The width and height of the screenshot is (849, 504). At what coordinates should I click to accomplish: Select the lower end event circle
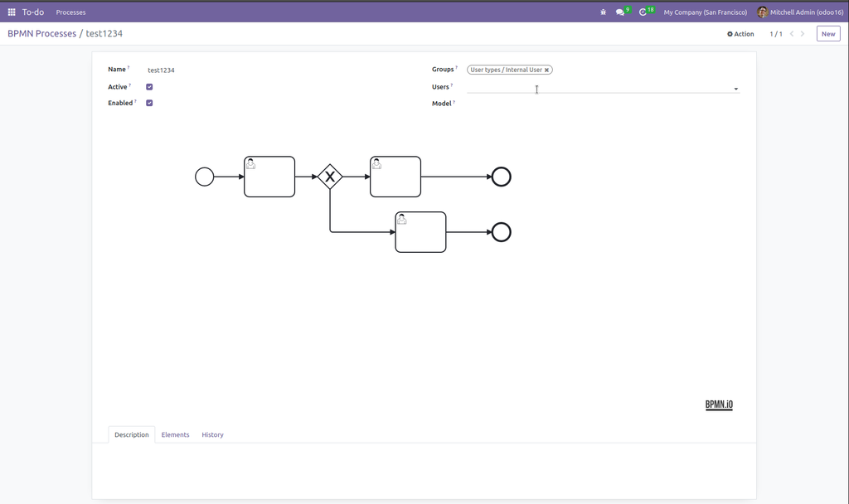(502, 232)
